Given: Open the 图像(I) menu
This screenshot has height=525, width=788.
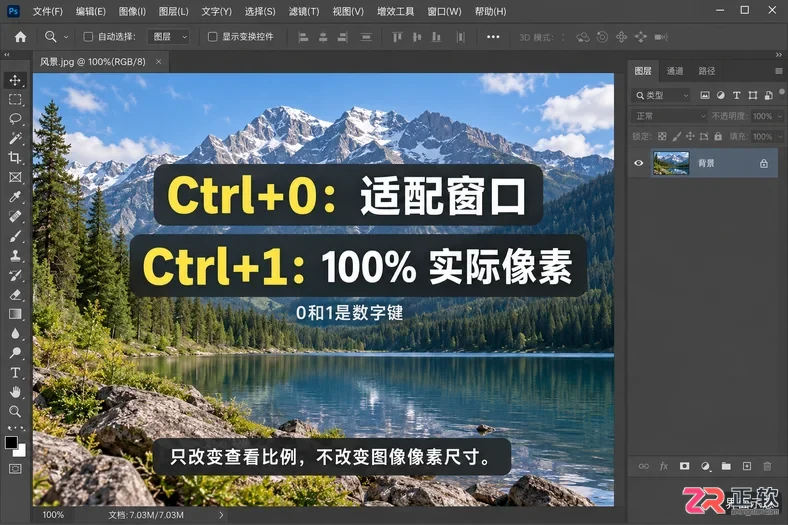Looking at the screenshot, I should click(x=132, y=11).
